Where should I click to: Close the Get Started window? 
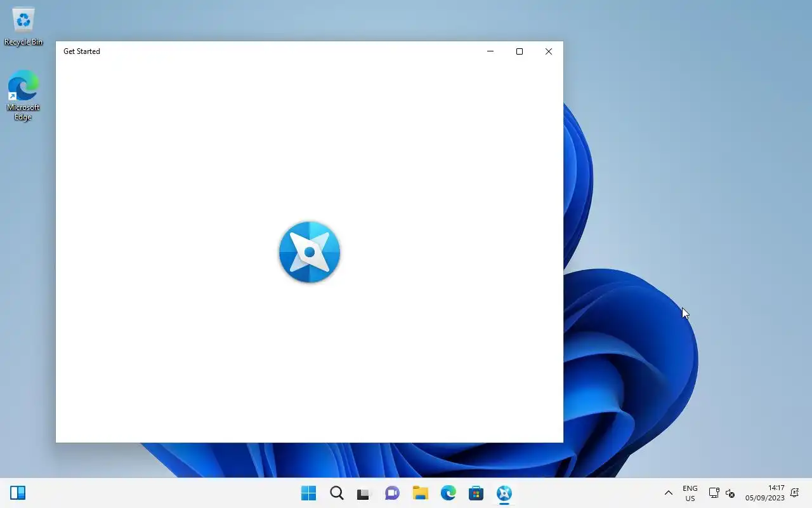(549, 51)
